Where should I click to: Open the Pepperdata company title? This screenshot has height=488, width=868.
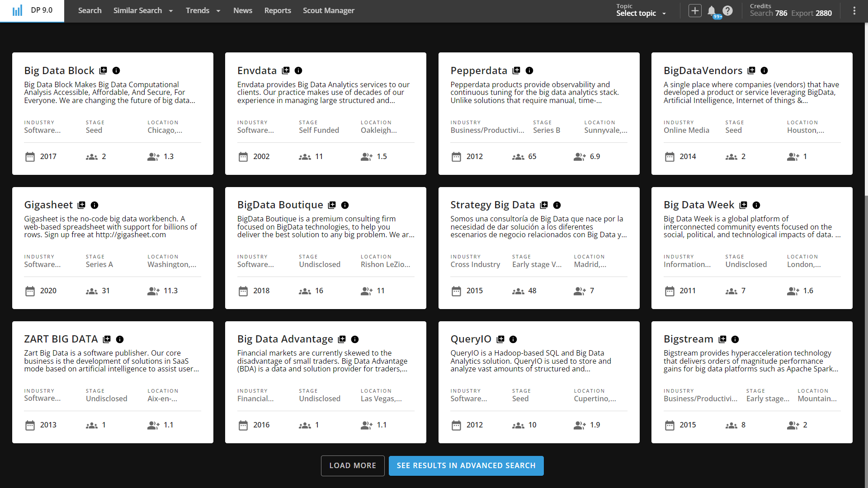[x=479, y=70]
